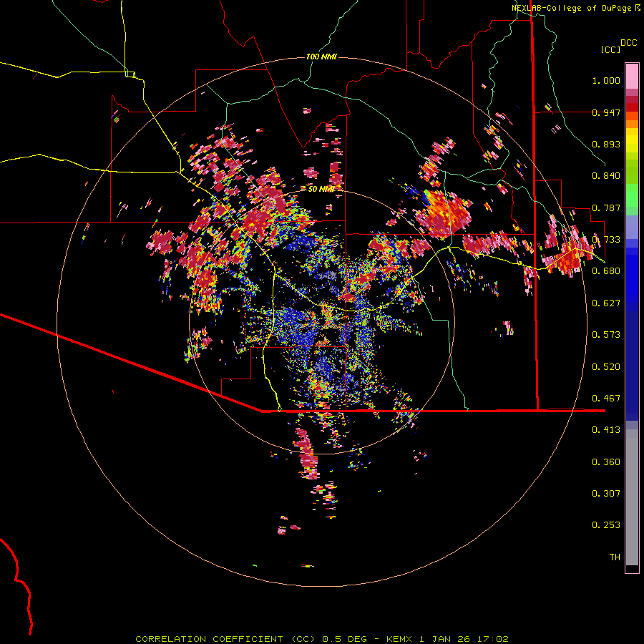The height and width of the screenshot is (644, 644).
Task: Pick the light pink color at the top of the scale
Action: coord(632,76)
